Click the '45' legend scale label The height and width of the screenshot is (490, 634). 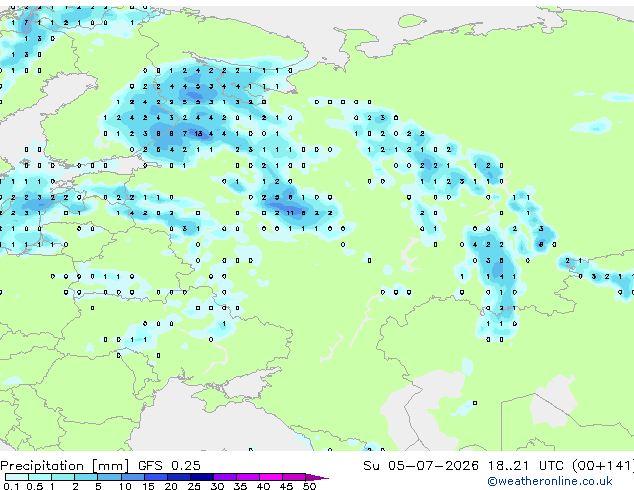tap(286, 486)
